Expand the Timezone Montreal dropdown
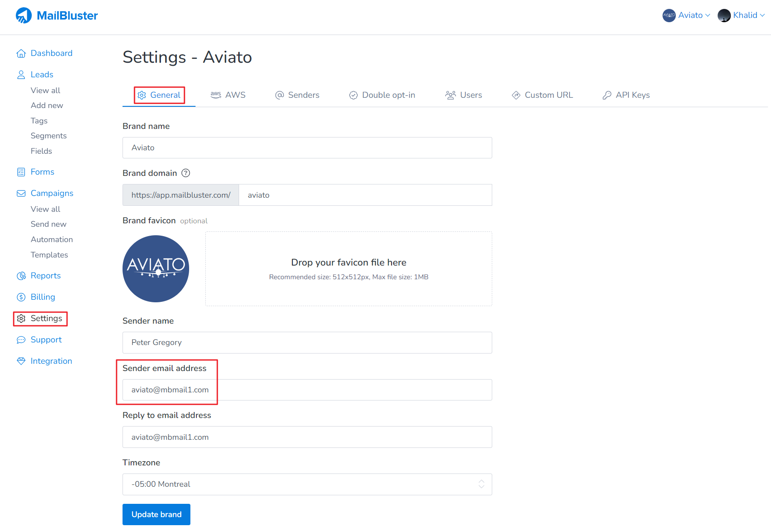 307,484
